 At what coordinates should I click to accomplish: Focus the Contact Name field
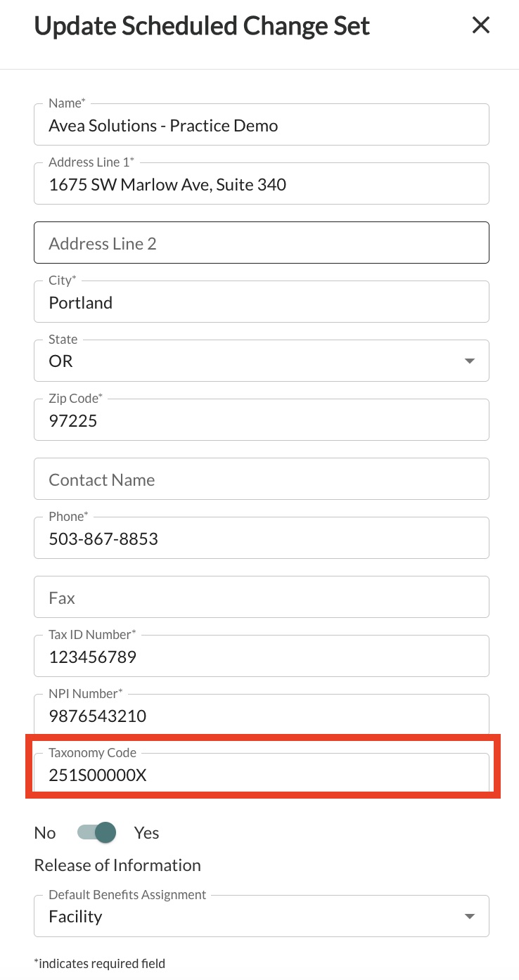coord(261,480)
